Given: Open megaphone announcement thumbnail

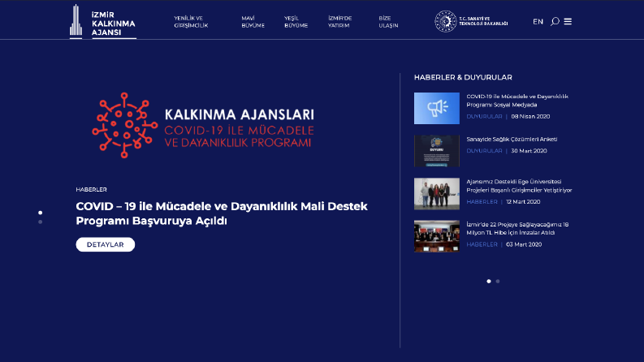Looking at the screenshot, I should [x=437, y=108].
